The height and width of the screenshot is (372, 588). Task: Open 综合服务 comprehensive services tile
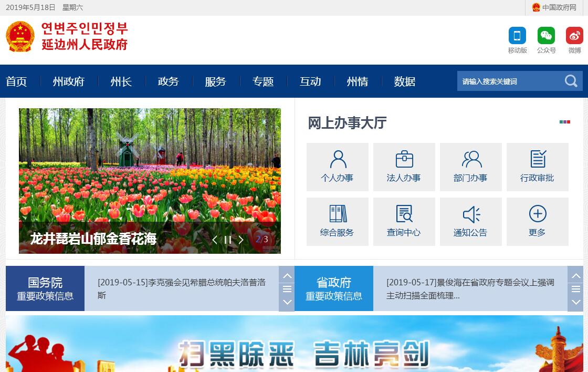(x=338, y=222)
